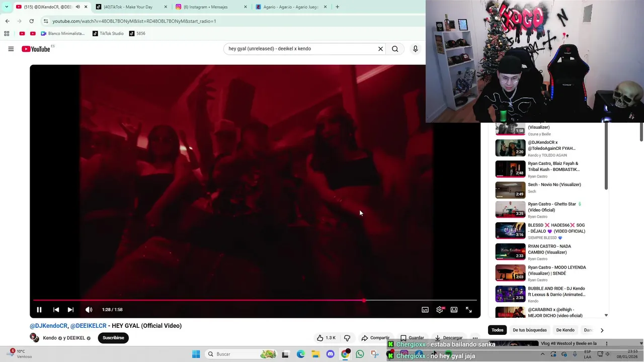Open the @DEEIKELCR channel link in title
The image size is (644, 362).
click(88, 326)
